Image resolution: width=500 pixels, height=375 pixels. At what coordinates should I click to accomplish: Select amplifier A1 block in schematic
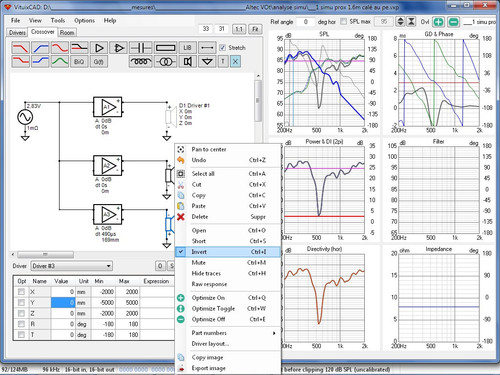point(108,107)
